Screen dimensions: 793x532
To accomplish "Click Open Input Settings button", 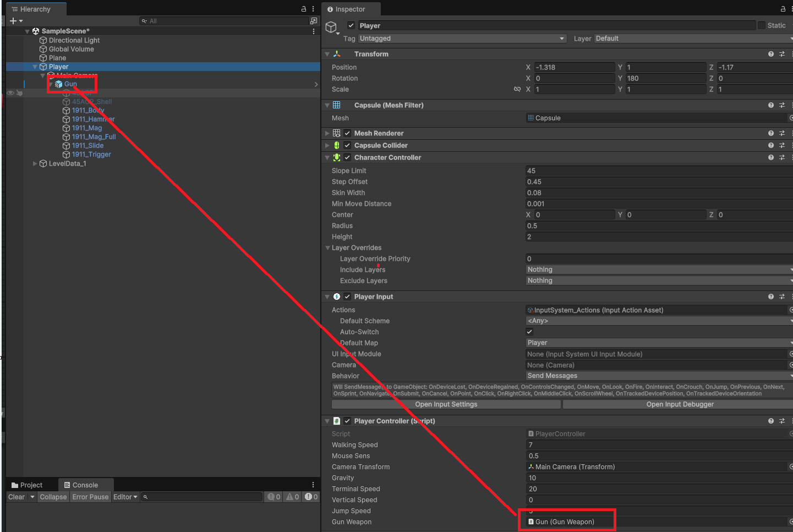I will (x=446, y=404).
